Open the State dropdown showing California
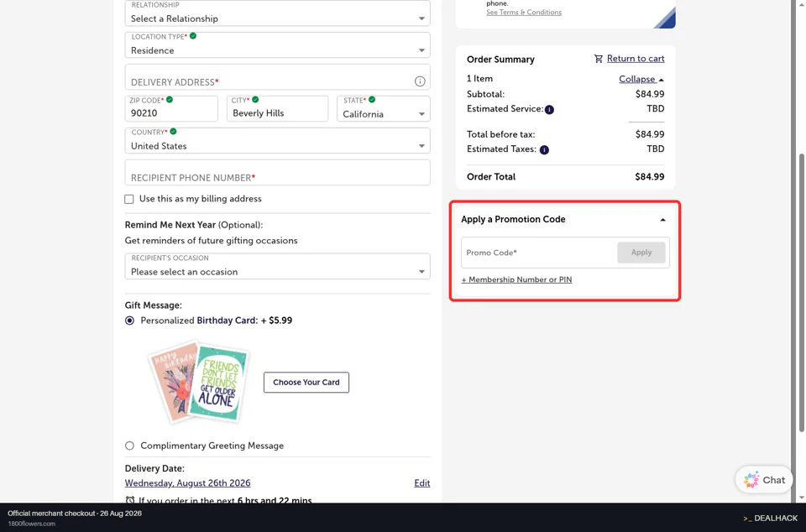806x532 pixels. pyautogui.click(x=384, y=108)
